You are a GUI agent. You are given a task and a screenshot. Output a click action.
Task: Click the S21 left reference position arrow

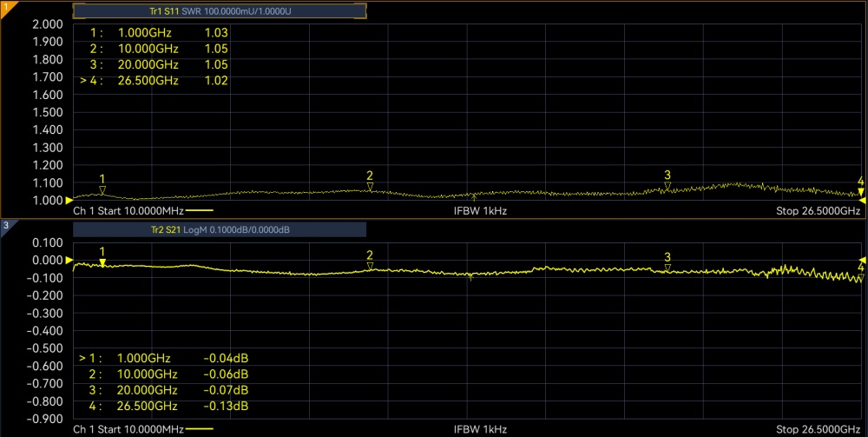(x=69, y=260)
